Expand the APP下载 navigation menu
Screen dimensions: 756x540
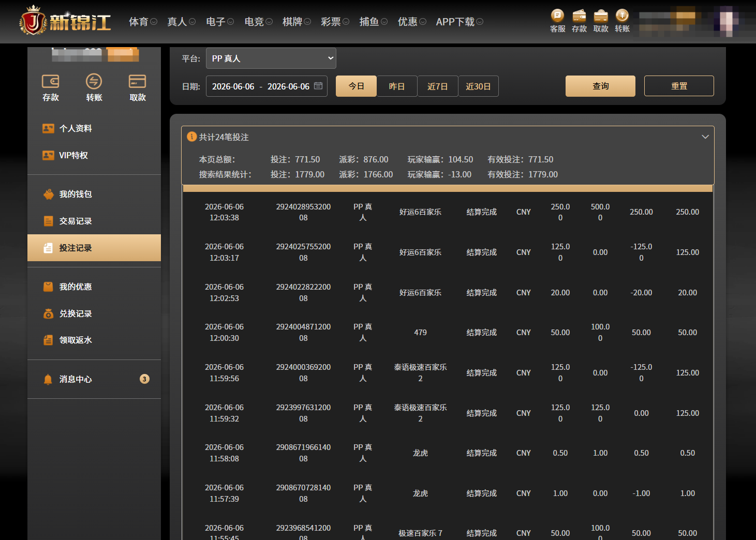pyautogui.click(x=459, y=22)
